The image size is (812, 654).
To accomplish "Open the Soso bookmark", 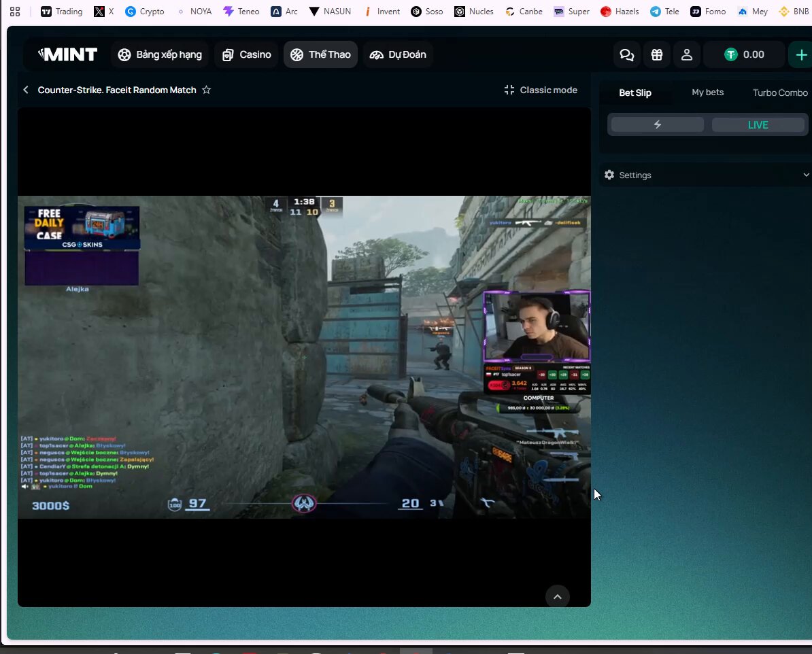I will 426,12.
